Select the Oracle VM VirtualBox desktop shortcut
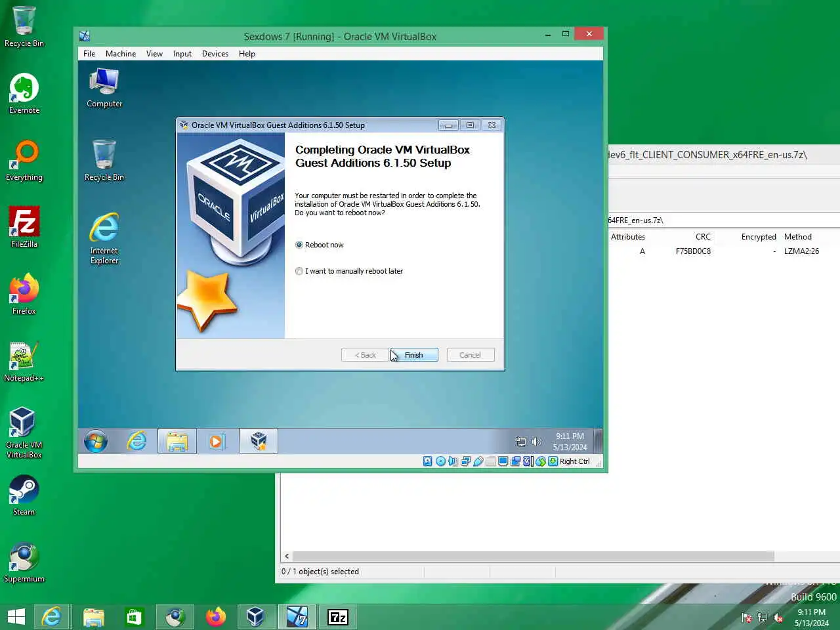The width and height of the screenshot is (840, 630). [x=24, y=432]
